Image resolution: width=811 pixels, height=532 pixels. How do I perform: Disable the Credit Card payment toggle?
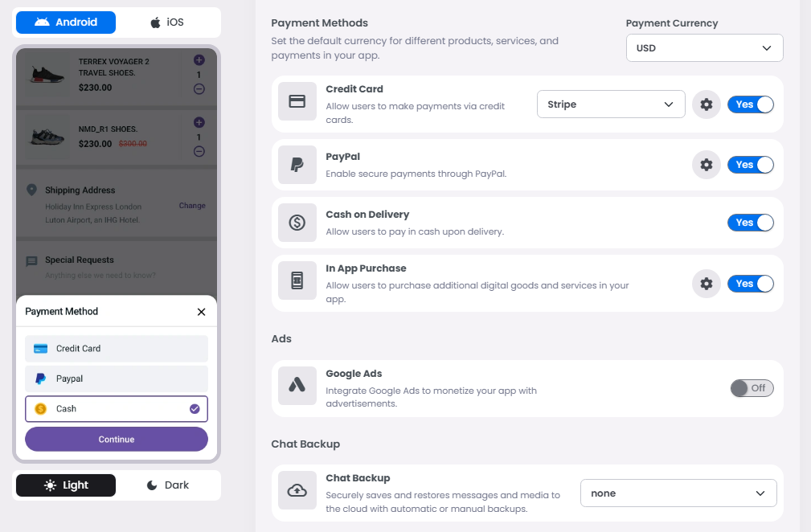[x=750, y=104]
